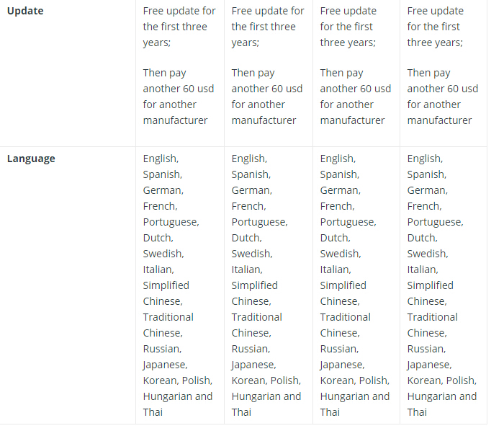Click "German," in the fourth language column
Image resolution: width=504 pixels, height=436 pixels.
click(427, 190)
